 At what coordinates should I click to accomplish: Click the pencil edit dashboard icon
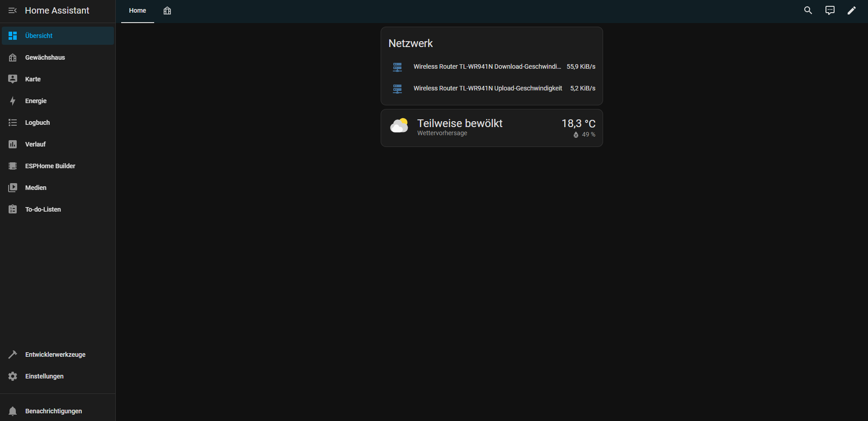point(851,10)
